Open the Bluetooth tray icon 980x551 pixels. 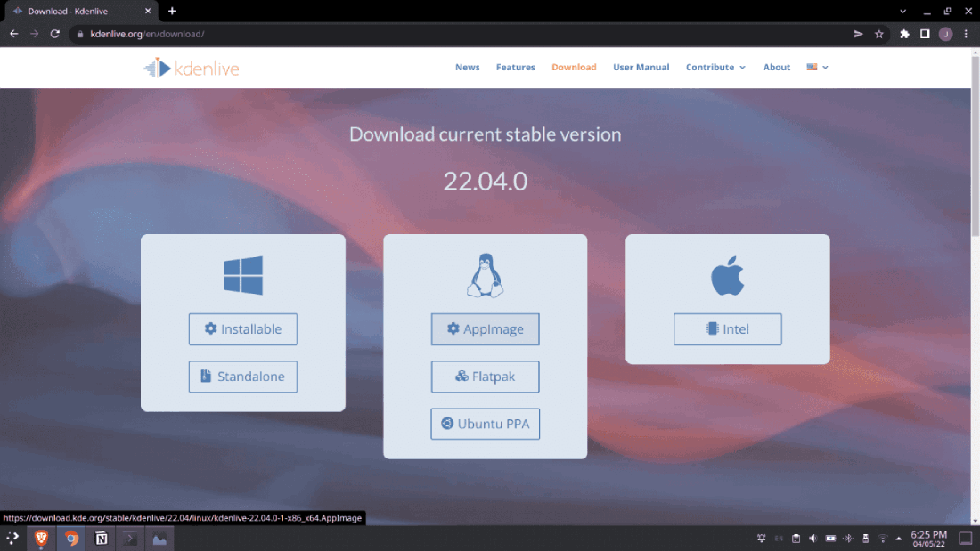(x=848, y=538)
